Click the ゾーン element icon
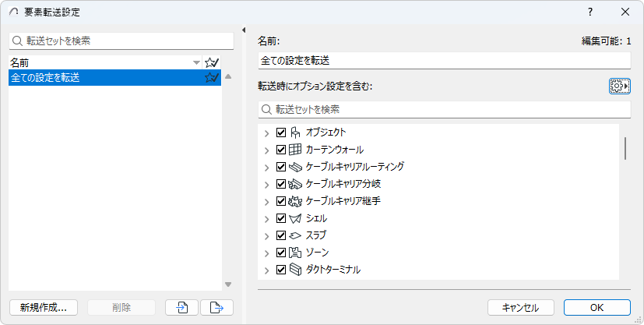 (295, 253)
